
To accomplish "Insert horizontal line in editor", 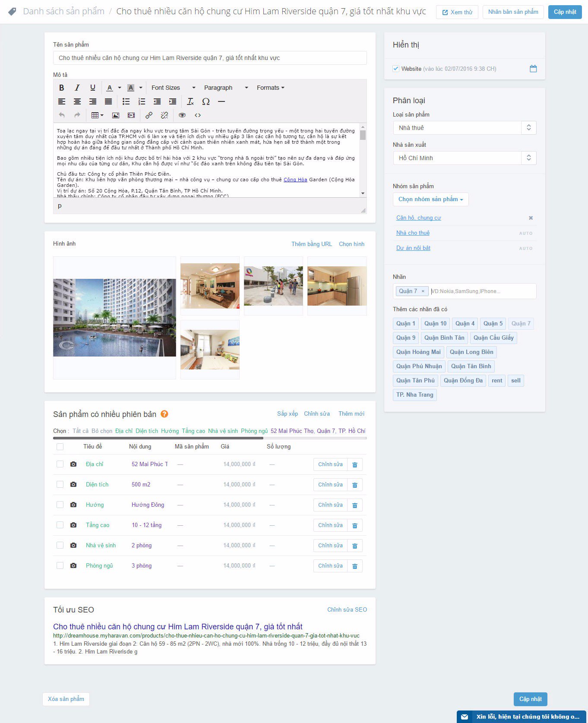I will tap(221, 101).
